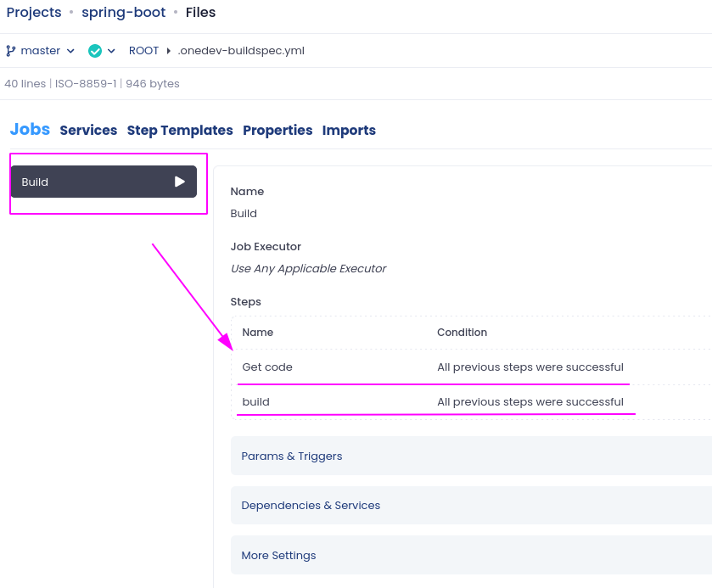Expand the Params & Triggers section
The height and width of the screenshot is (588, 712).
(471, 456)
